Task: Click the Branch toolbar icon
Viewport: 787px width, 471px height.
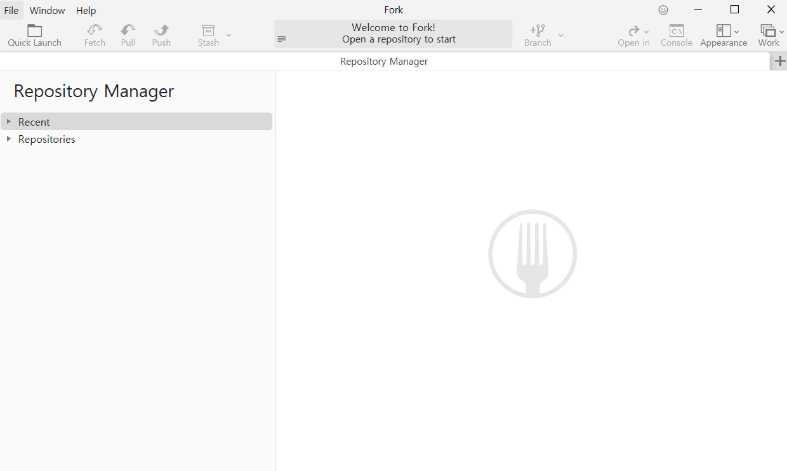Action: (x=538, y=31)
